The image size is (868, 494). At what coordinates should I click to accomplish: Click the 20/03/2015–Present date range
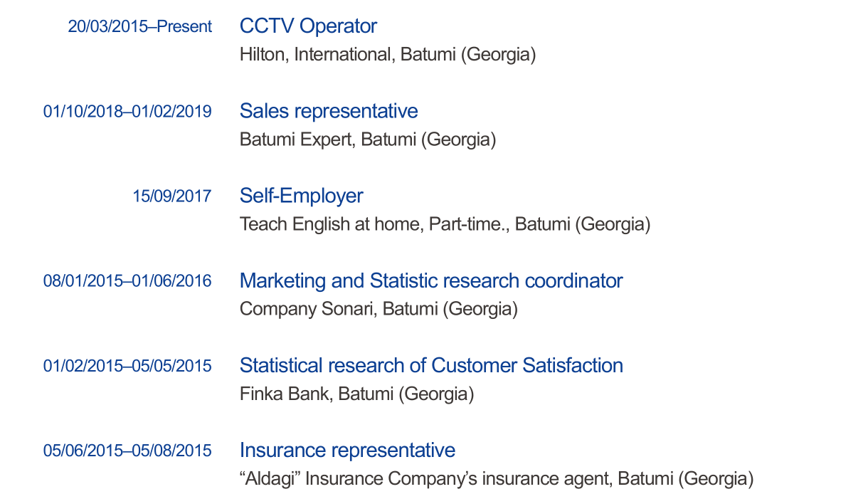(139, 27)
